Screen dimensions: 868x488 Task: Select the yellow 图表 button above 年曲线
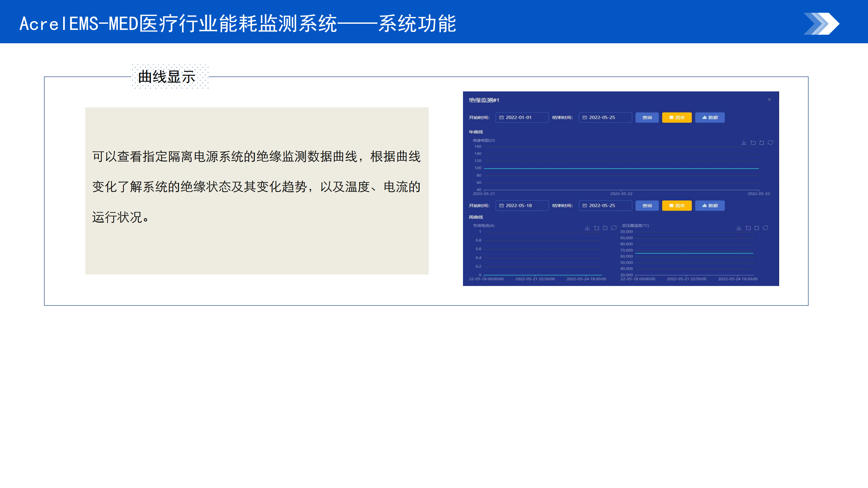[x=677, y=117]
